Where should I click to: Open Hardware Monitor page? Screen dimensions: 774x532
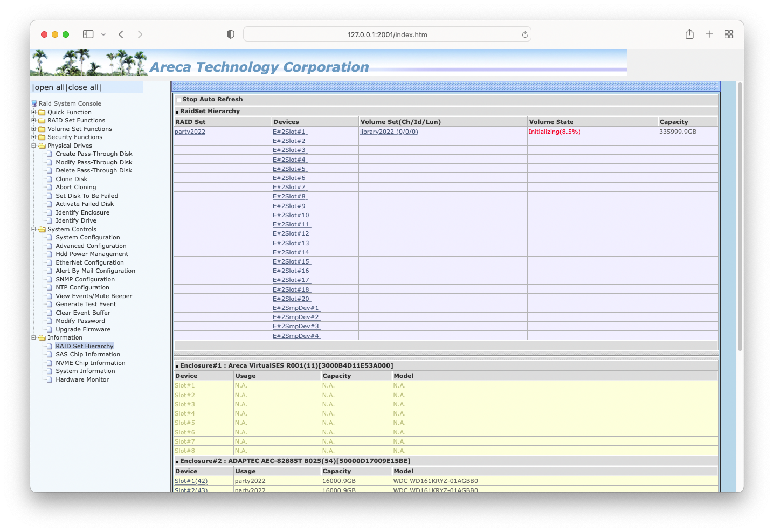click(82, 379)
